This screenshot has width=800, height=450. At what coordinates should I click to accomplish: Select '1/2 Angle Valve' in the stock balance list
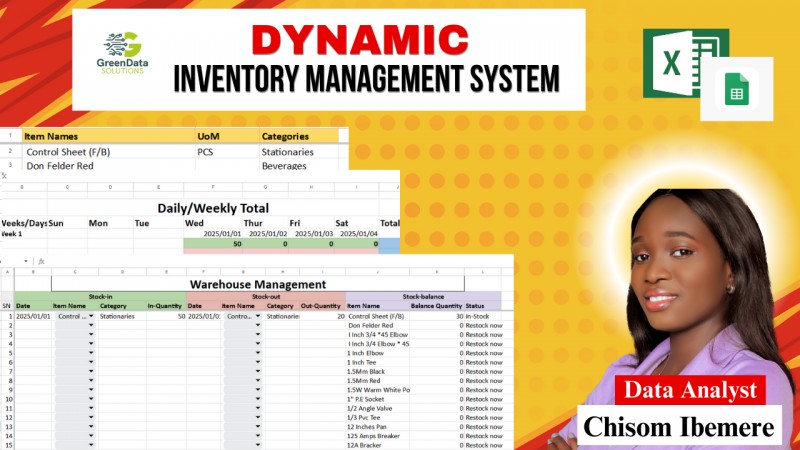370,408
